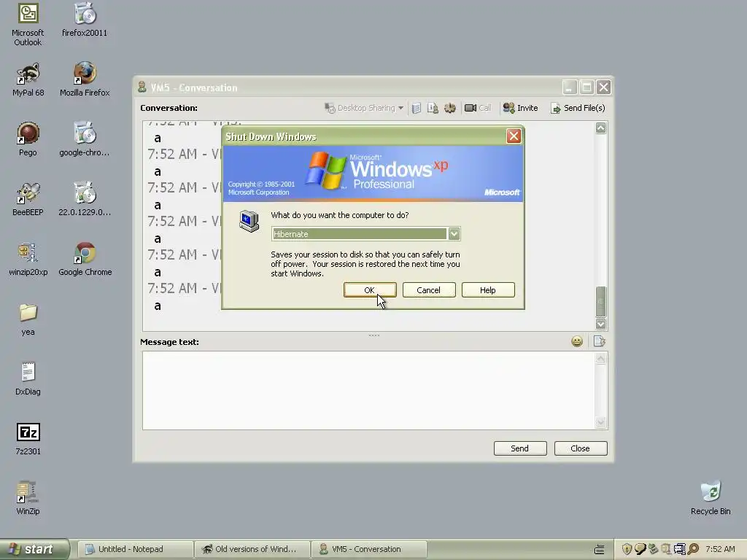
Task: Insert a smiley emoticon
Action: [x=577, y=341]
